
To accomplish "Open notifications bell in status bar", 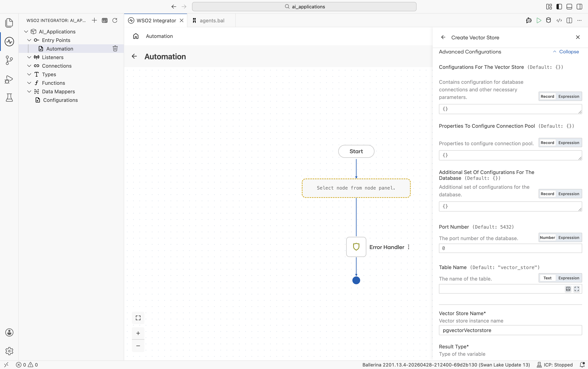I will (x=582, y=365).
